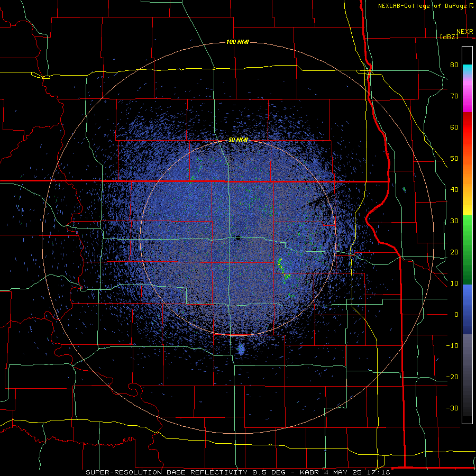
Task: Click the 0 value on the dBZ scale
Action: coord(456,315)
